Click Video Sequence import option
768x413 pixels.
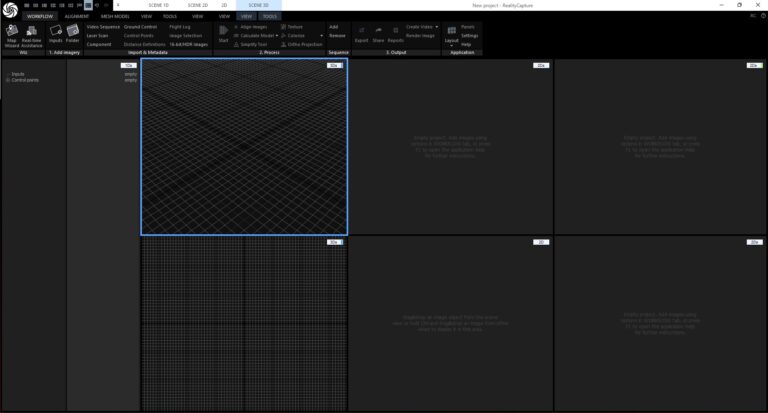[103, 27]
